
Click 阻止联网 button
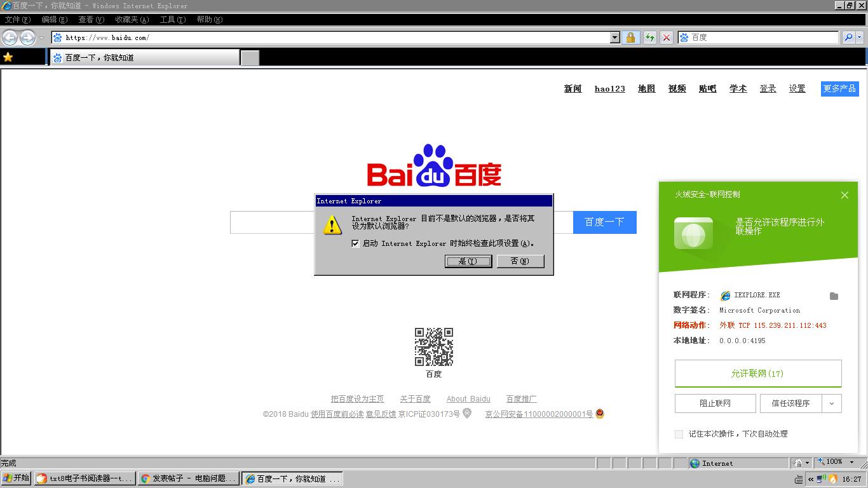coord(715,403)
